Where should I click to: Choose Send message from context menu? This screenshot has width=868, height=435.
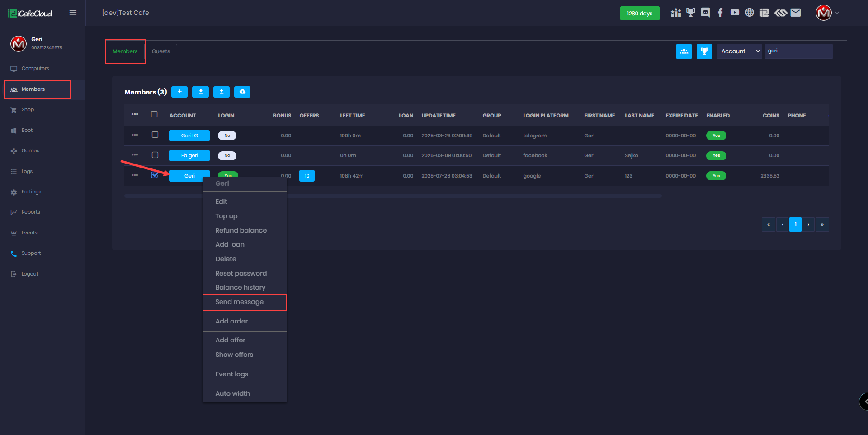240,302
